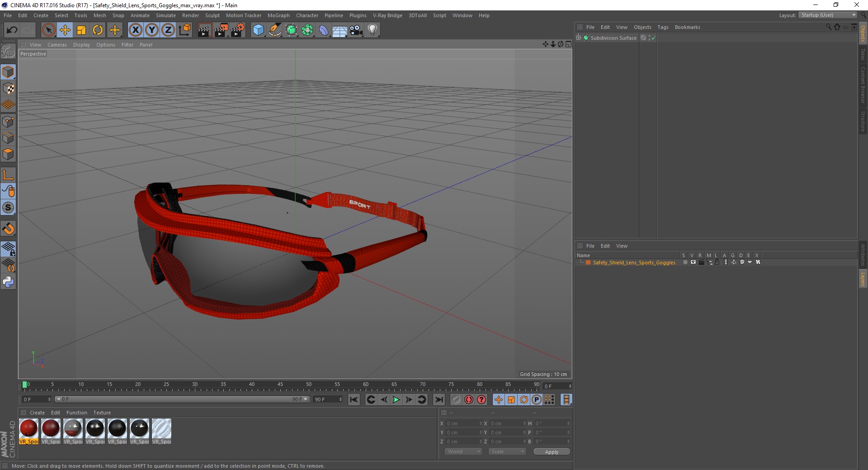Toggle layer render visibility icon
868x470 pixels.
701,262
